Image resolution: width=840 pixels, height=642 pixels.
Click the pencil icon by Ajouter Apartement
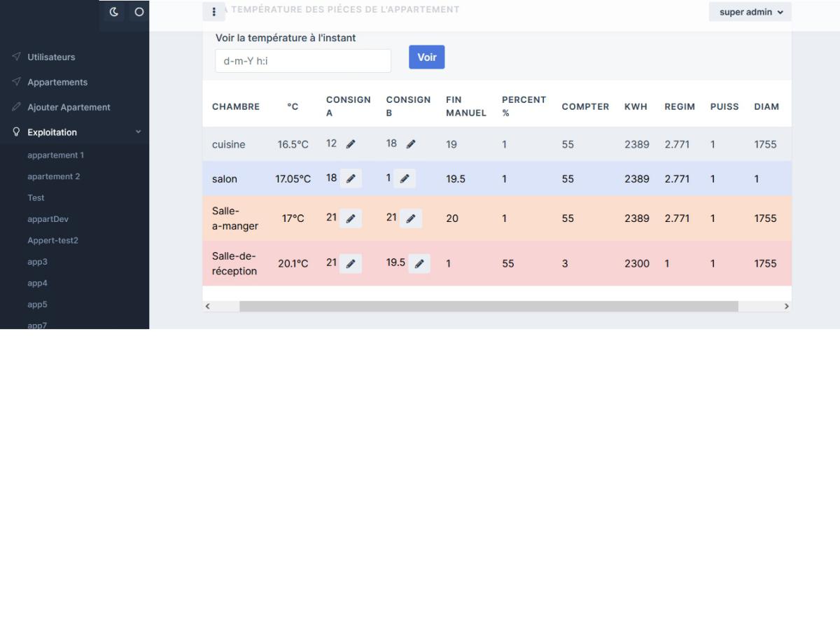click(16, 107)
